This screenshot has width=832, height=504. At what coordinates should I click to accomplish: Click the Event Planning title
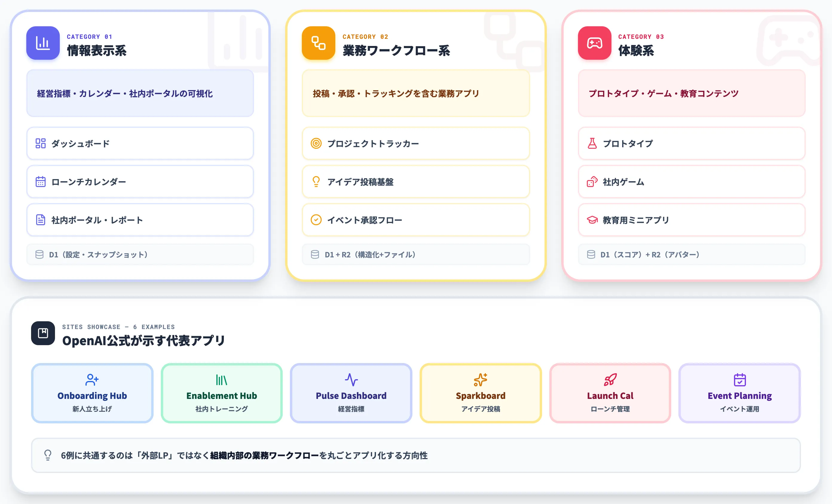coord(740,396)
